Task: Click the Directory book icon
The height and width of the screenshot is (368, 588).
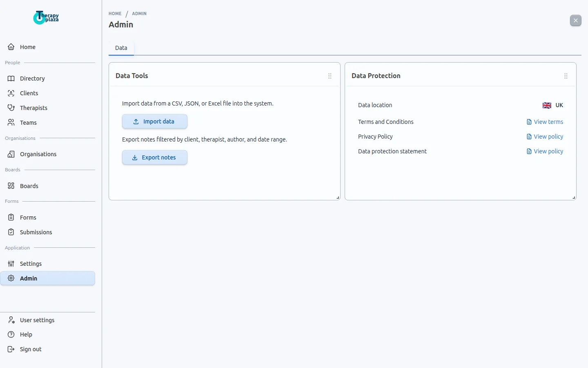Action: pyautogui.click(x=11, y=79)
